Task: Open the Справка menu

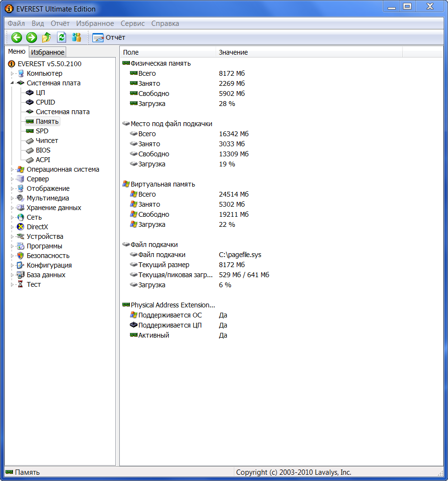Action: tap(165, 23)
